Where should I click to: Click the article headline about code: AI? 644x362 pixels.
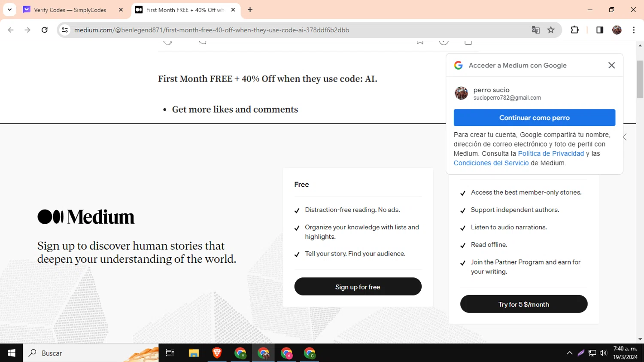pyautogui.click(x=267, y=79)
